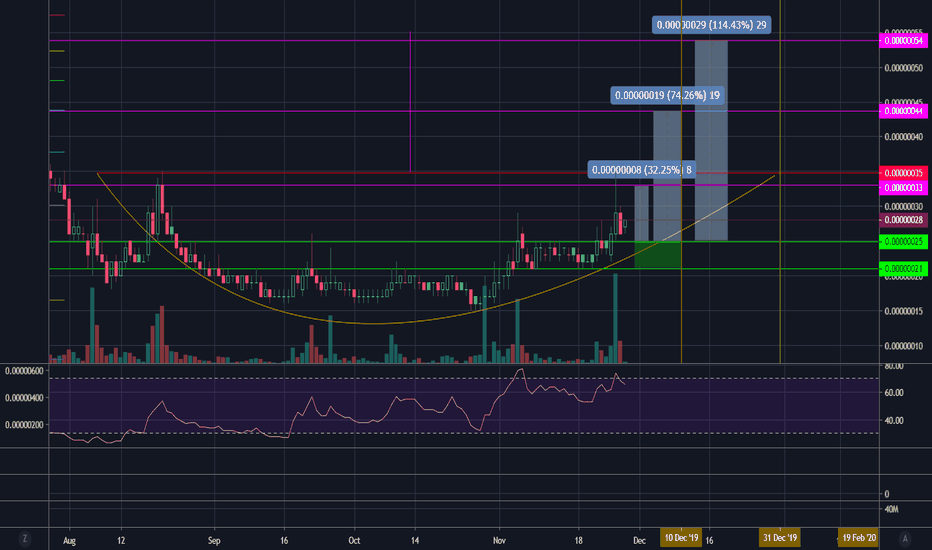932x550 pixels.
Task: Click the Z timezone icon on the time axis
Action: click(x=24, y=539)
